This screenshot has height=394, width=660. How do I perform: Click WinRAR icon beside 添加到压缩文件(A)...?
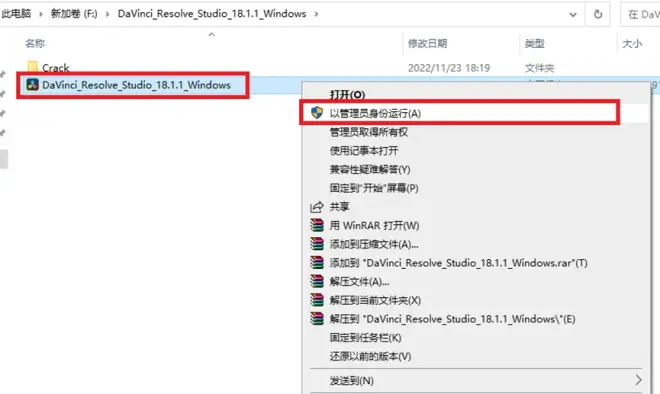coord(317,244)
